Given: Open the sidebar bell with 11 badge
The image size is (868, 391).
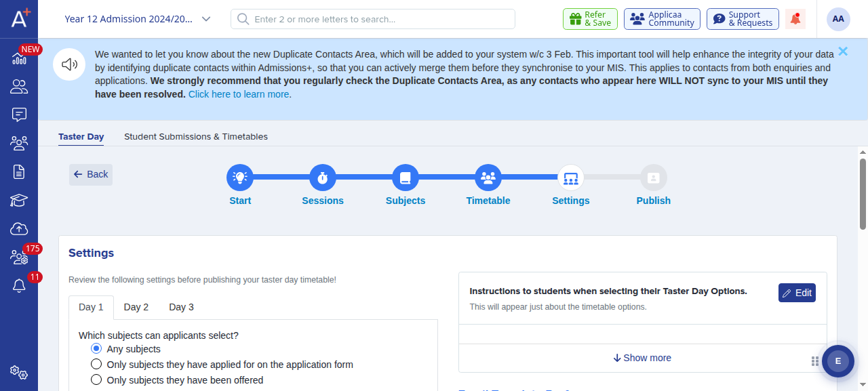Looking at the screenshot, I should point(19,286).
